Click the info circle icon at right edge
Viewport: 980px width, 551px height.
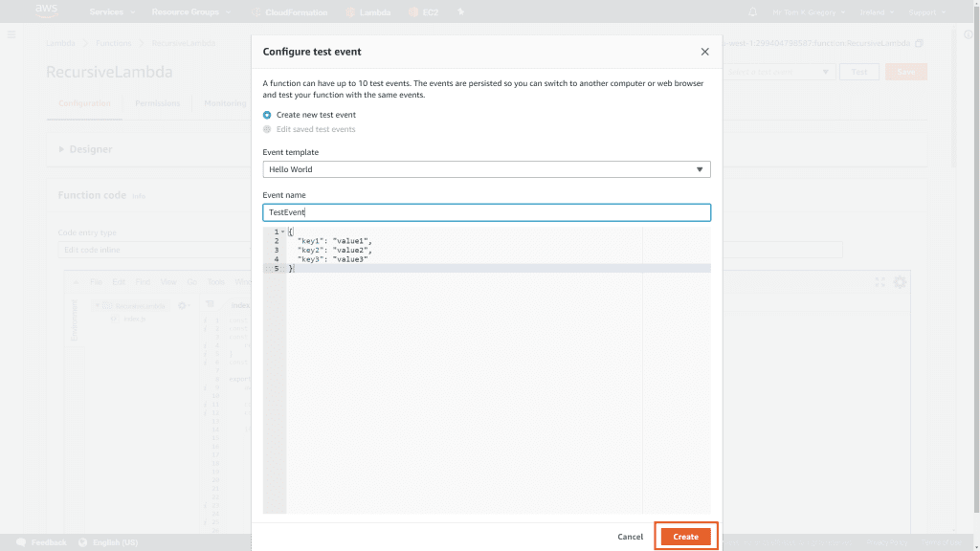968,34
